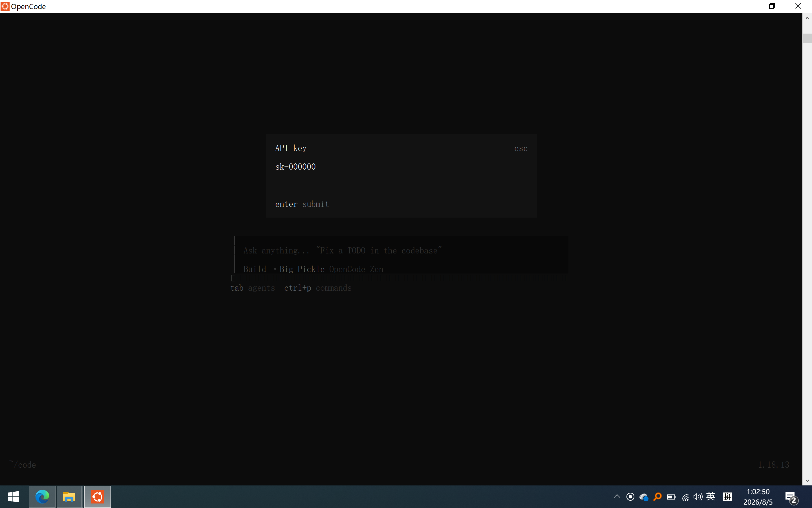The height and width of the screenshot is (508, 812).
Task: Click the OneDrive cloud tray icon
Action: (644, 497)
